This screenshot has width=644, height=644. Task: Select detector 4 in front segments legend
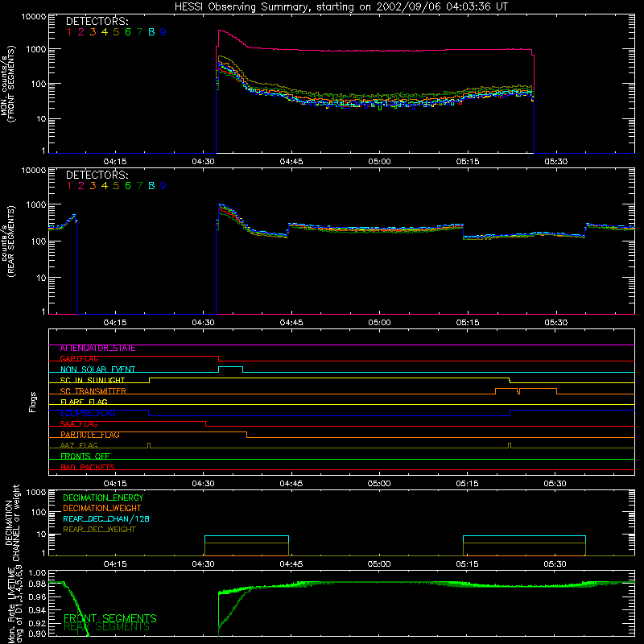tap(105, 32)
